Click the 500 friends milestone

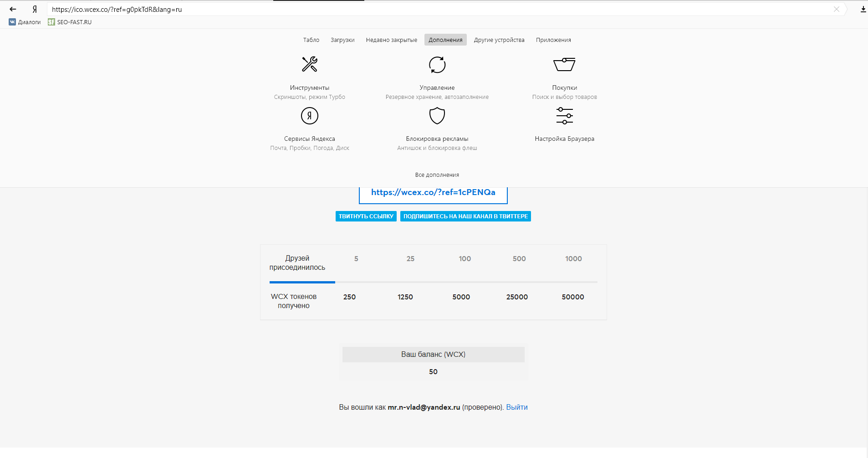pyautogui.click(x=519, y=259)
